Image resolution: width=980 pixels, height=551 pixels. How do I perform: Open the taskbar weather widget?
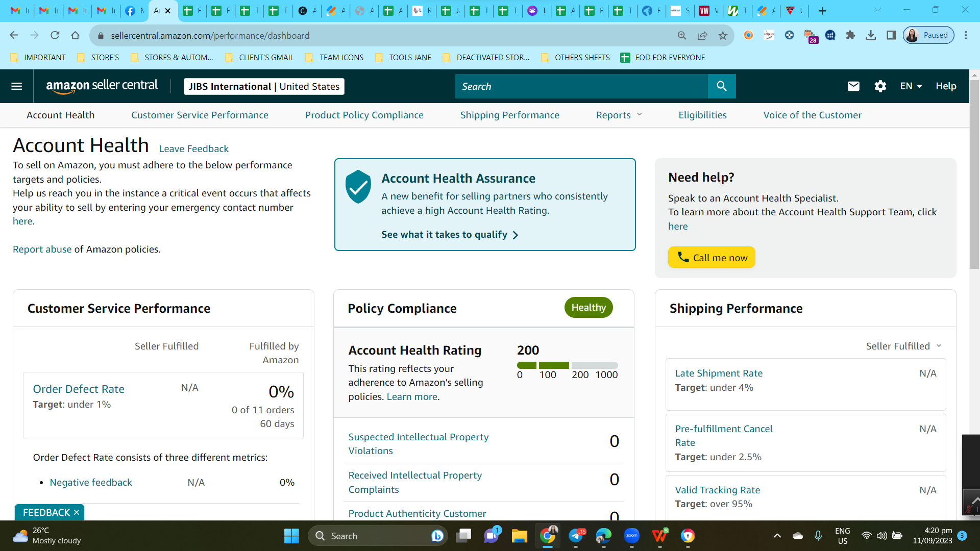click(47, 536)
